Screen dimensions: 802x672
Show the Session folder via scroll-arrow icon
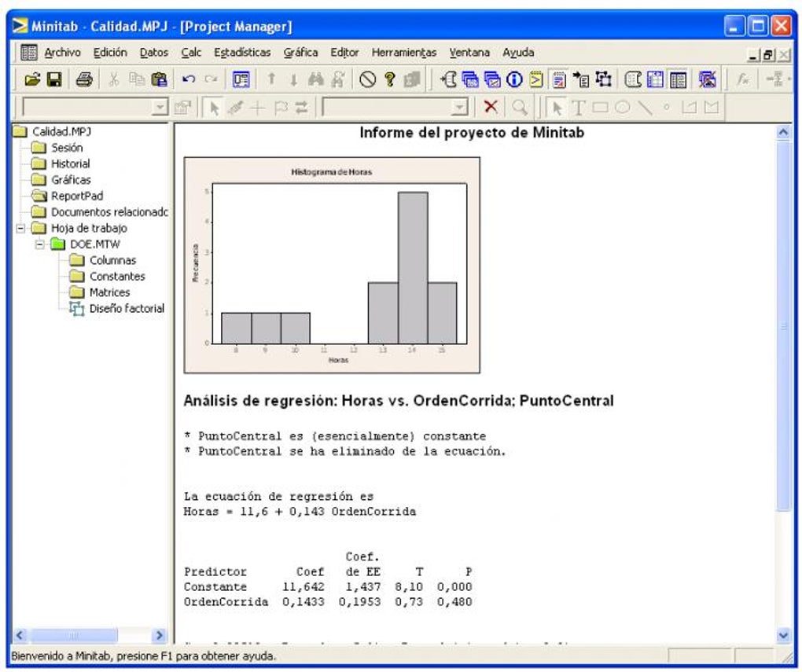pyautogui.click(x=448, y=79)
